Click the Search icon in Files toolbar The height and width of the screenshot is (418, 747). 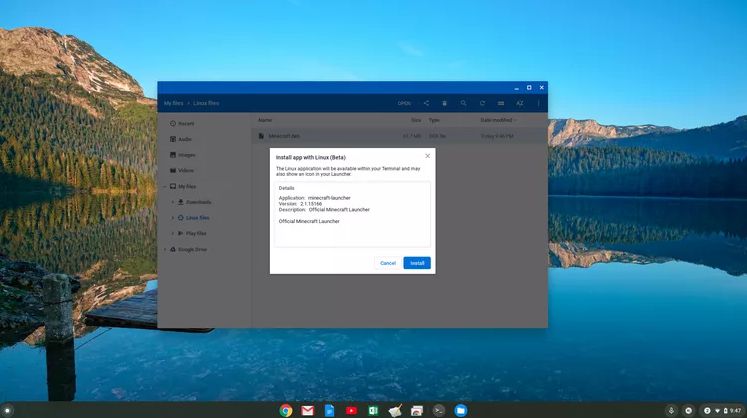click(463, 103)
